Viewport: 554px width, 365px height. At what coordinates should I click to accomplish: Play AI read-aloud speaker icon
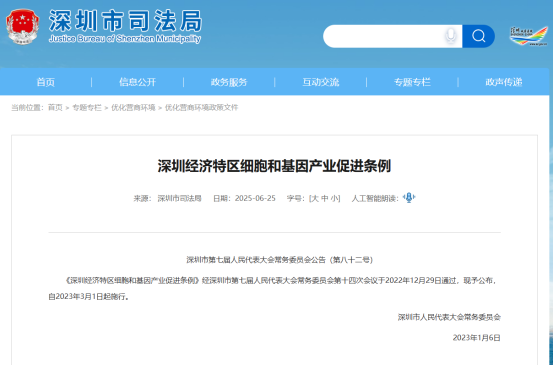pyautogui.click(x=409, y=198)
